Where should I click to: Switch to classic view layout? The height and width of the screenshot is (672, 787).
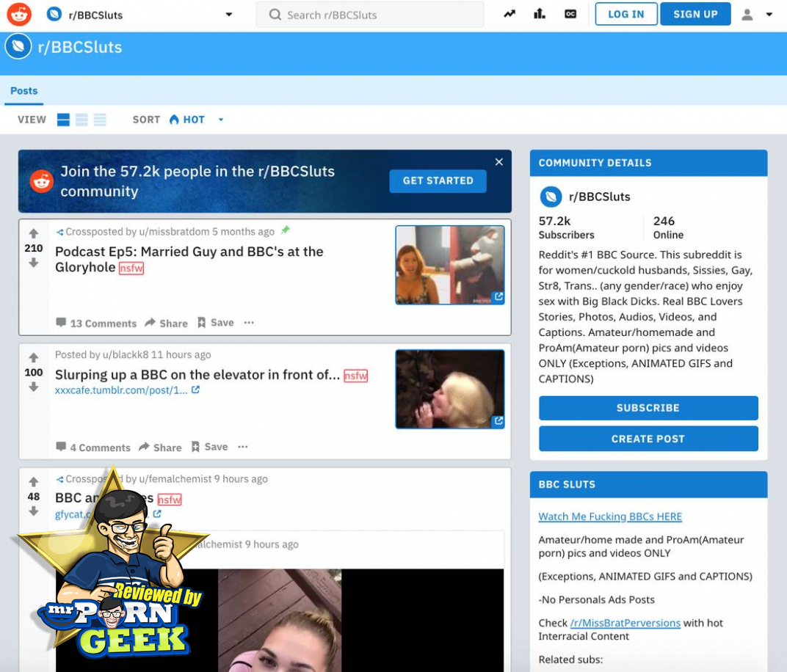tap(81, 120)
